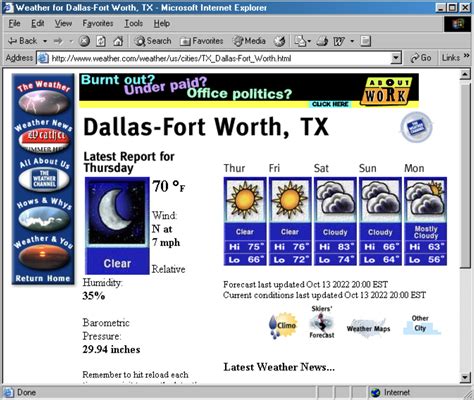Click the Back toolbar button
The image size is (474, 400).
(x=22, y=41)
